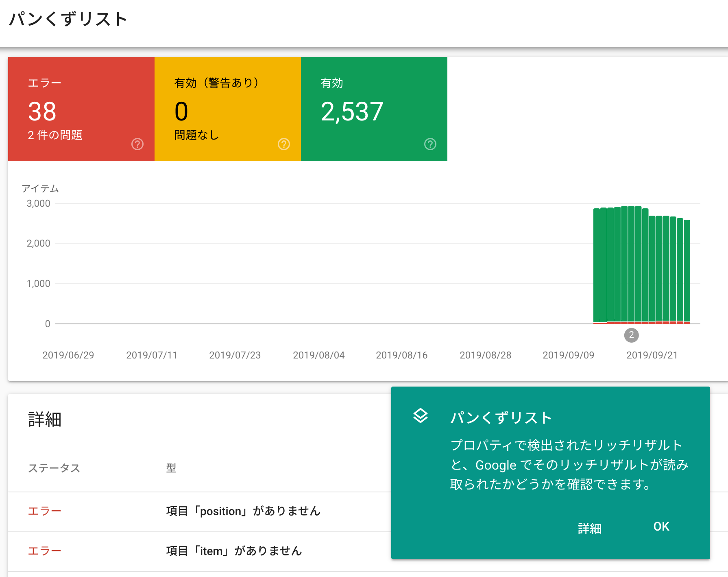Click the 問題なし text on the yellow card
The height and width of the screenshot is (577, 728).
[197, 135]
